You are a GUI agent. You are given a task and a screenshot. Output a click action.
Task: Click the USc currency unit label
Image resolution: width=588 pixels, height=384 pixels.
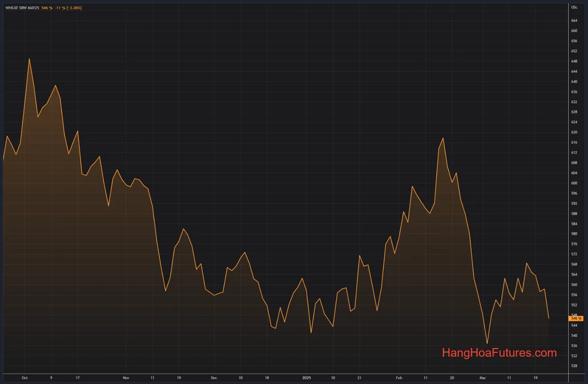pos(574,8)
